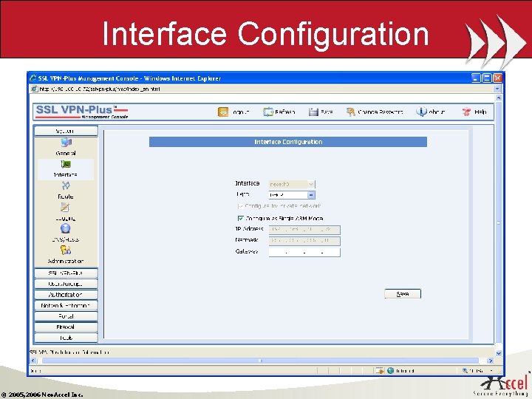Expand the System section in the sidebar

[66, 132]
